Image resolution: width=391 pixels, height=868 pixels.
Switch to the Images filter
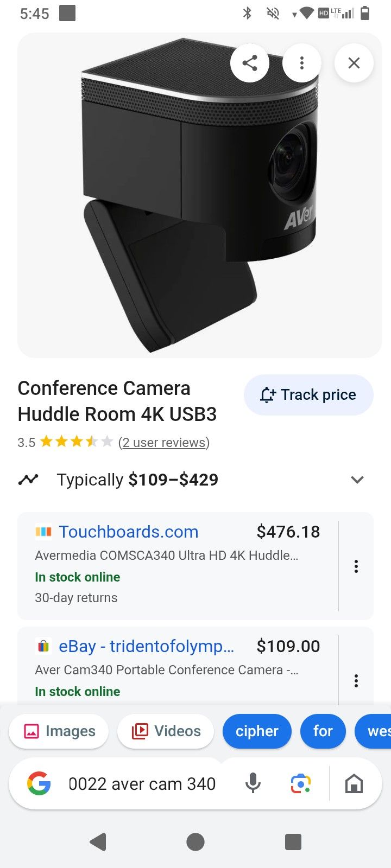tap(59, 731)
